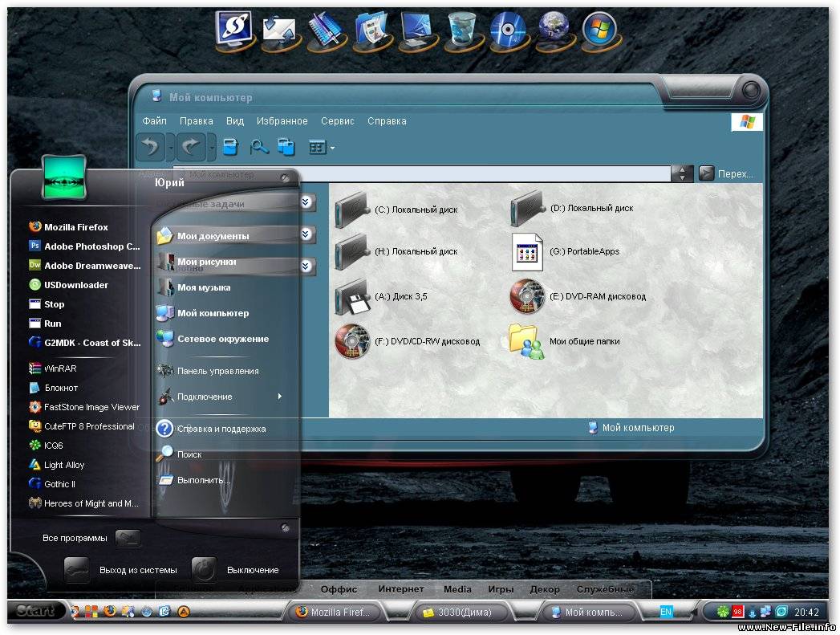Click Все программы in the Start menu
The height and width of the screenshot is (635, 840).
[75, 538]
